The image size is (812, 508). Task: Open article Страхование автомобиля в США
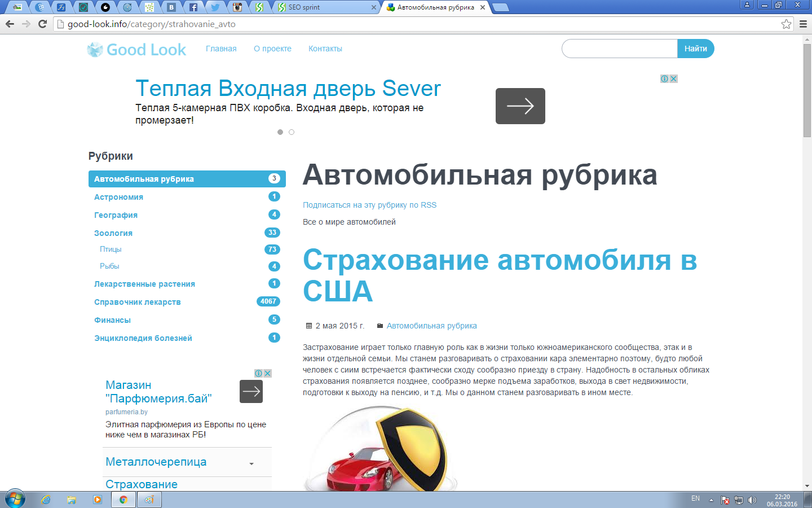coord(500,275)
